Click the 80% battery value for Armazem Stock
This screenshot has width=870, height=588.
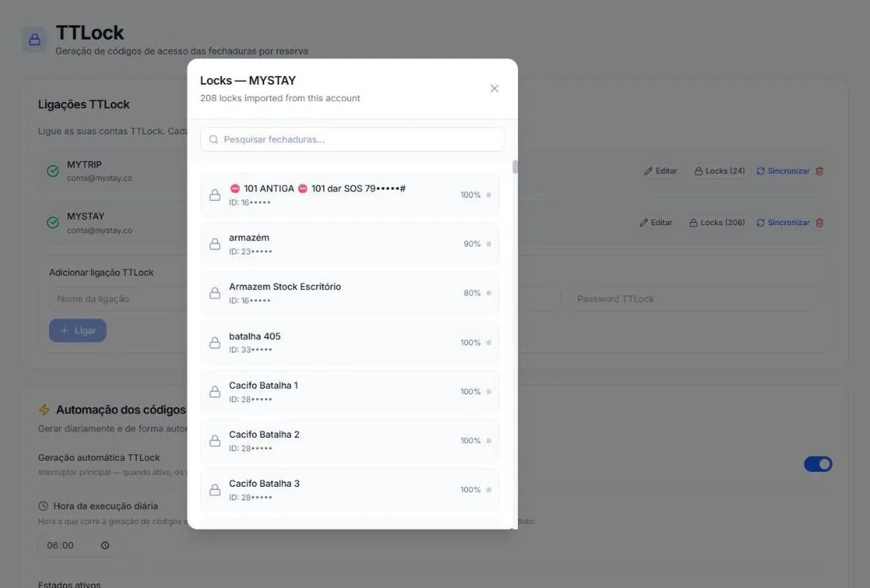click(x=472, y=292)
